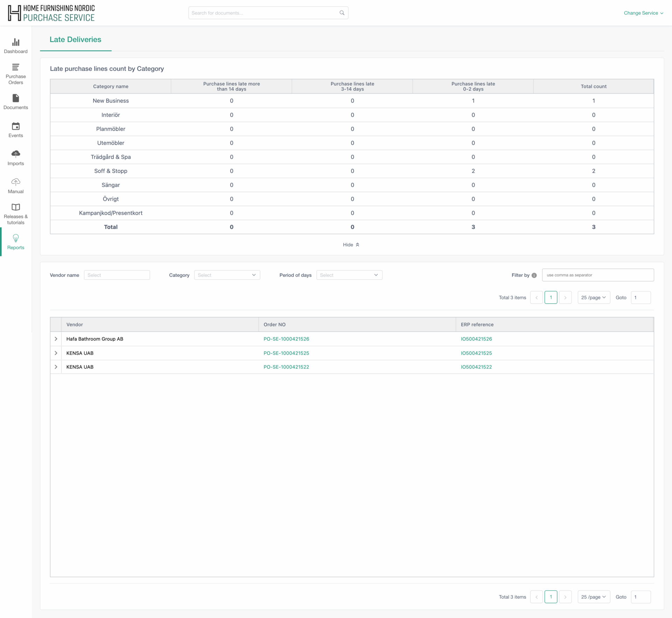The width and height of the screenshot is (672, 618).
Task: Click bottom pagination previous page arrow
Action: [537, 597]
